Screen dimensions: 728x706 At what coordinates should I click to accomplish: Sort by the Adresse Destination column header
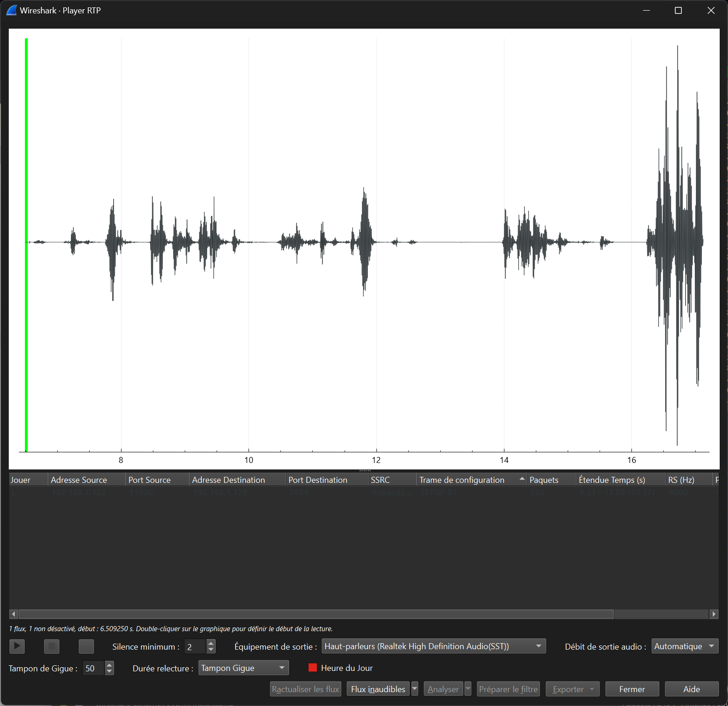tap(238, 480)
